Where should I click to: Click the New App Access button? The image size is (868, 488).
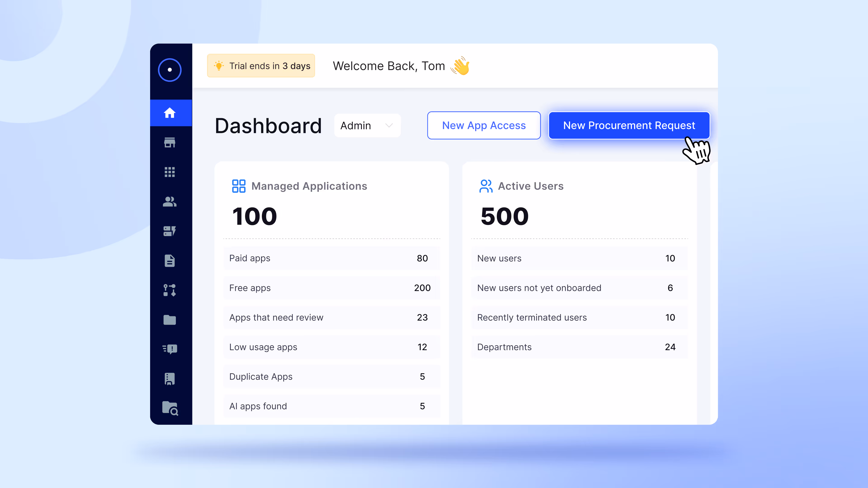[484, 126]
